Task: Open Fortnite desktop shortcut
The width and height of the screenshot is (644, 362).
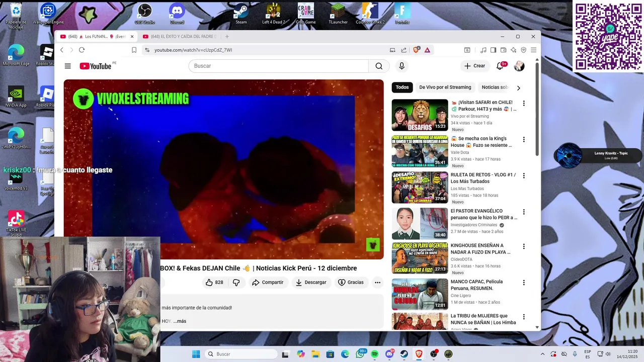Action: tap(402, 14)
